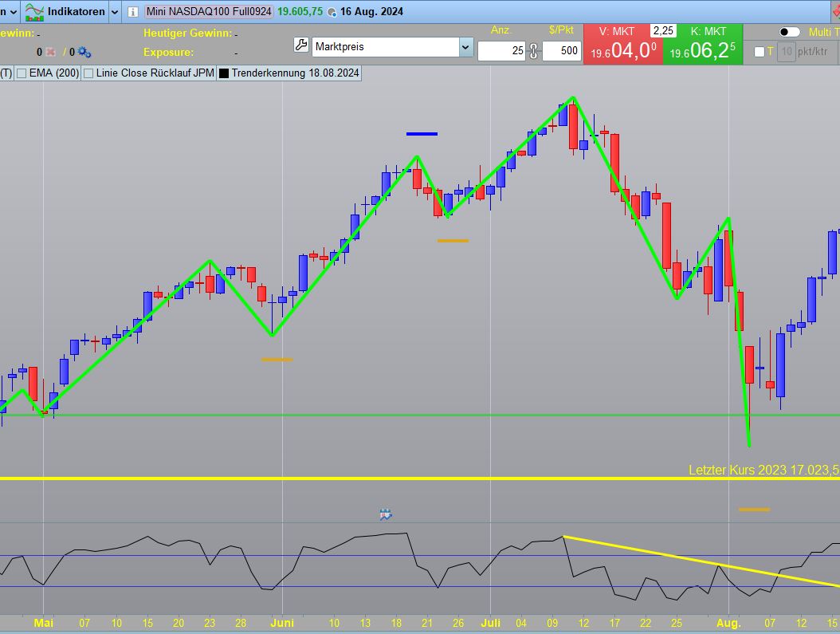Toggle the chain link between quantity fields
The height and width of the screenshot is (634, 840).
point(534,51)
